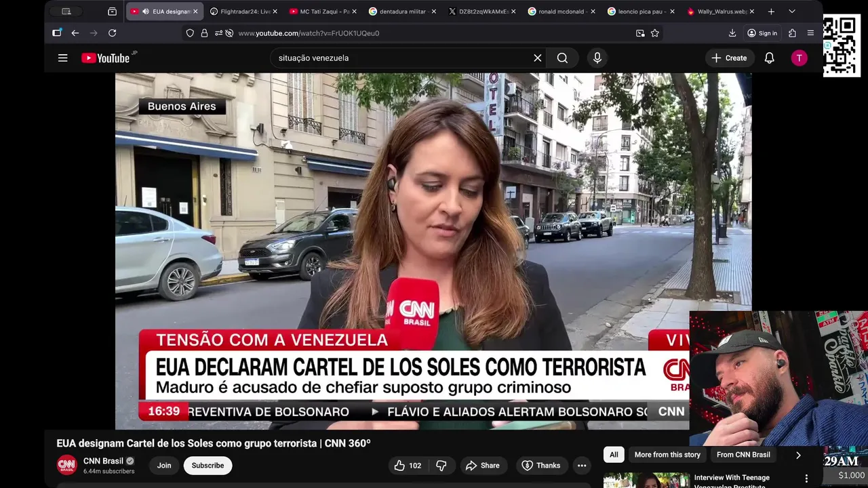
Task: Clear the search text with the X
Action: (538, 58)
